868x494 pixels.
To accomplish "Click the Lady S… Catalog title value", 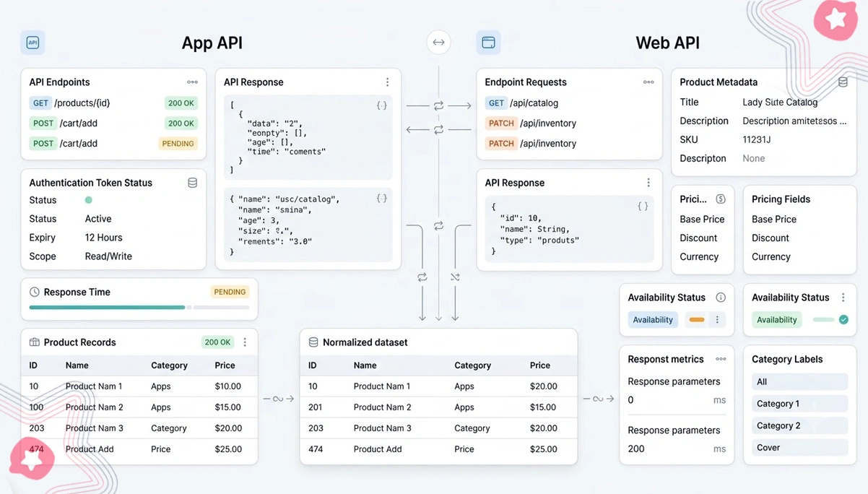I will click(x=780, y=103).
